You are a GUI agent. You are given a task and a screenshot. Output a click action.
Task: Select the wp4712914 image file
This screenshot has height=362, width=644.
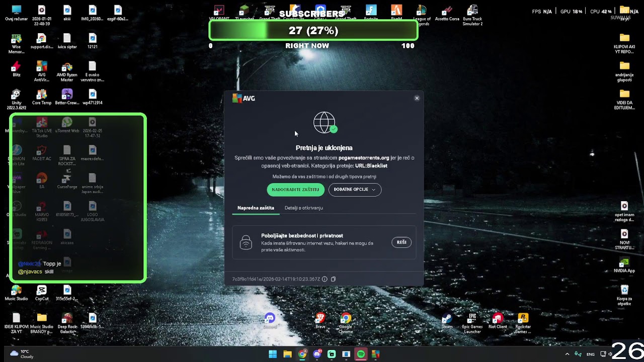point(93,97)
